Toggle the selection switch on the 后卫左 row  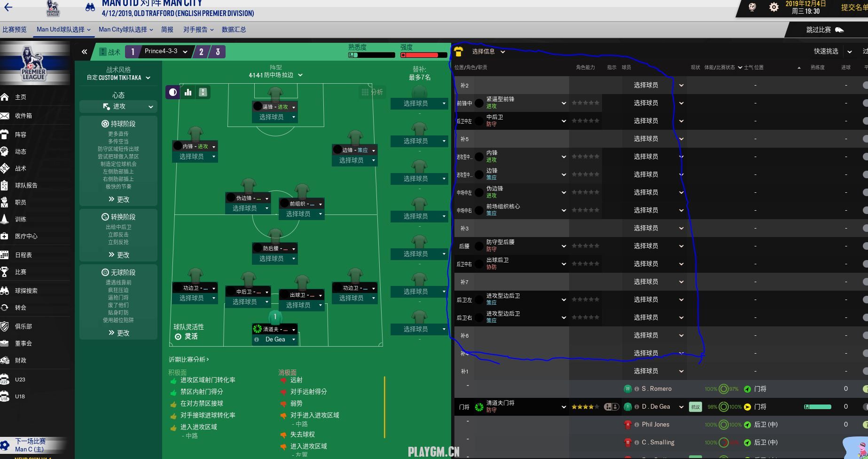coord(865,300)
